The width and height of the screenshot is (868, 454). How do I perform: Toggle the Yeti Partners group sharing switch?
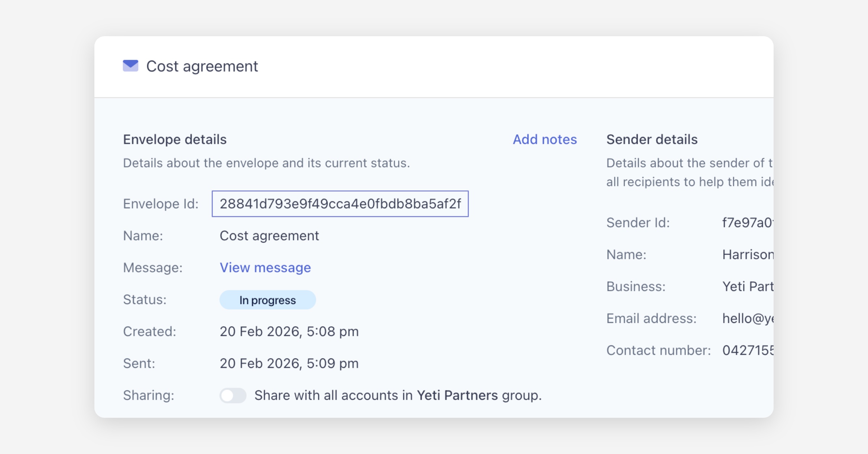(x=233, y=395)
